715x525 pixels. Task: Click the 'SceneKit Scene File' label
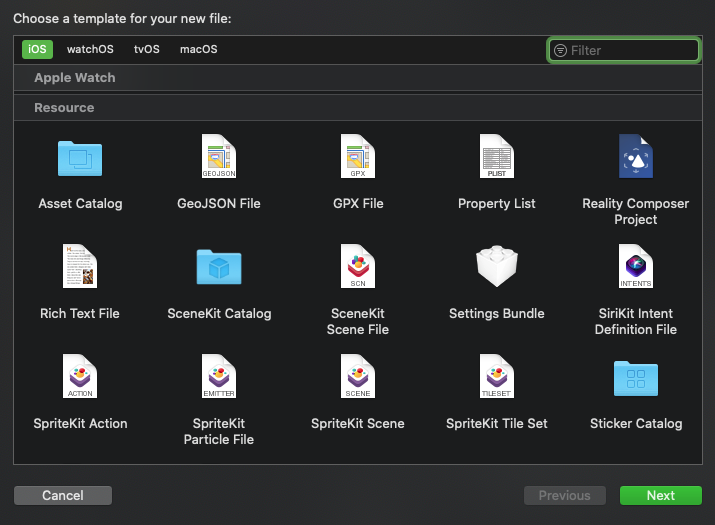point(358,321)
